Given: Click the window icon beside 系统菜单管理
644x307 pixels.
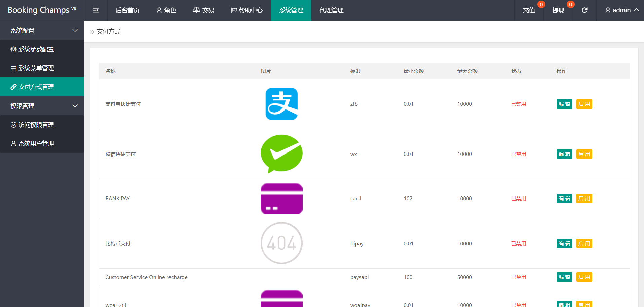Looking at the screenshot, I should [x=13, y=68].
